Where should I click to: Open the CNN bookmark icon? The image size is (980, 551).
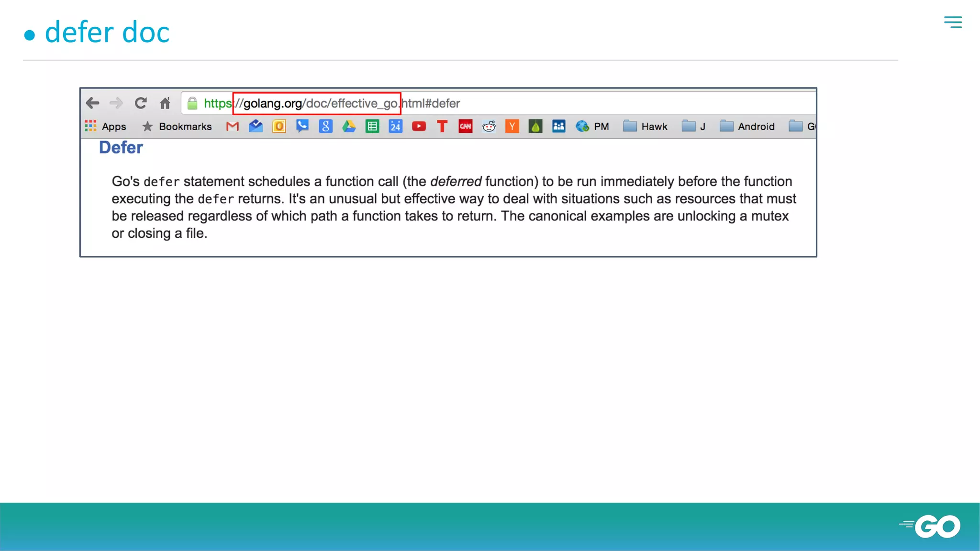[465, 126]
